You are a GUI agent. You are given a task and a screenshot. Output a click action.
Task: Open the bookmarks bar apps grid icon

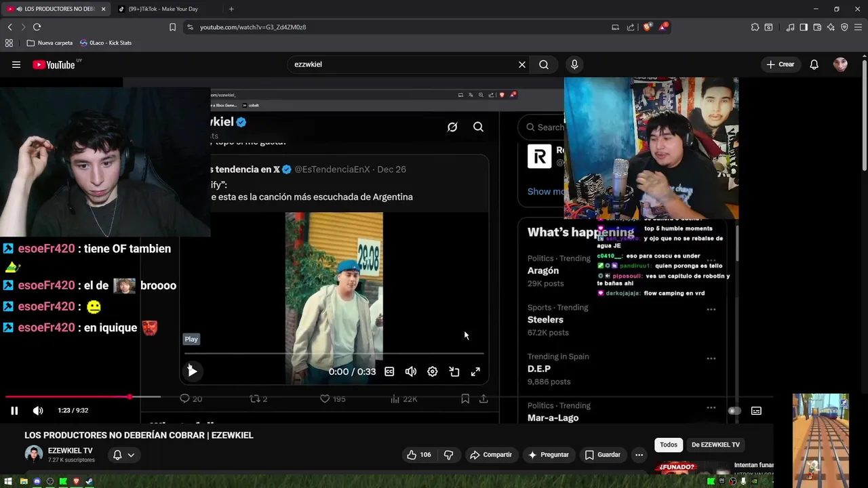point(9,43)
